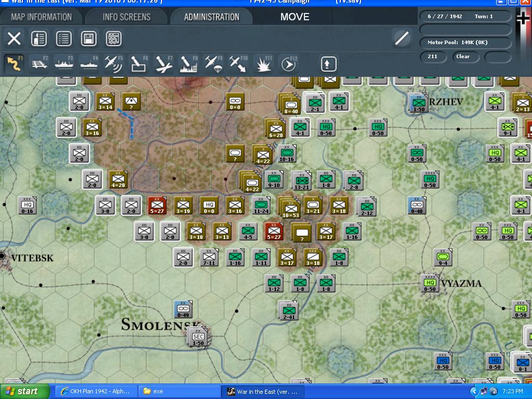Open the exe folder taskbar item
This screenshot has height=399, width=532.
click(x=179, y=391)
